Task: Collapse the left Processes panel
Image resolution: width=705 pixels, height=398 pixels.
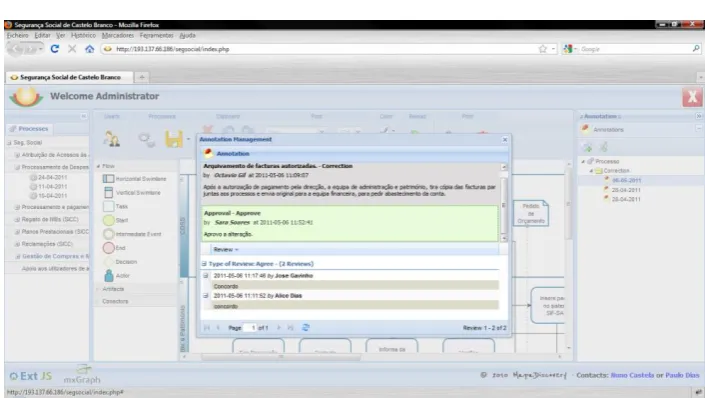Action: pos(84,116)
